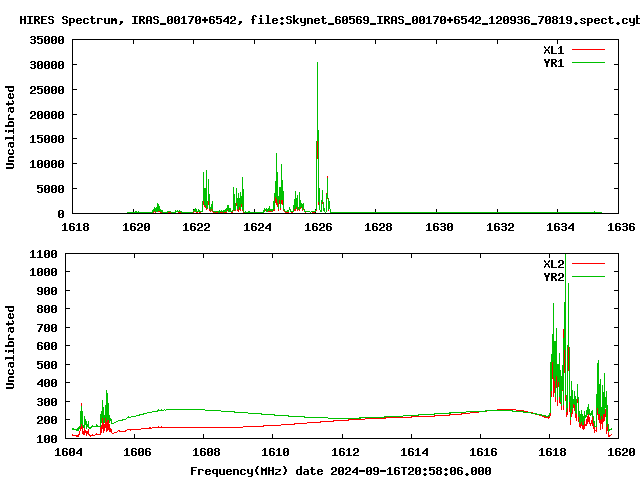Click the 600 y-axis tick label

click(x=47, y=346)
